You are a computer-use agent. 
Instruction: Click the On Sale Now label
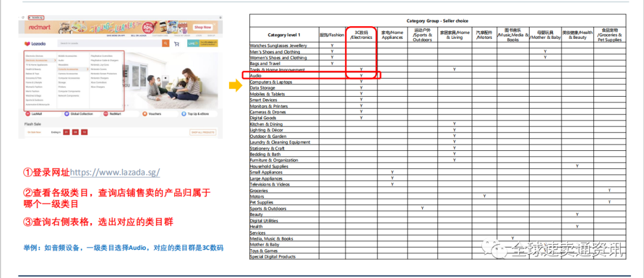pyautogui.click(x=34, y=132)
